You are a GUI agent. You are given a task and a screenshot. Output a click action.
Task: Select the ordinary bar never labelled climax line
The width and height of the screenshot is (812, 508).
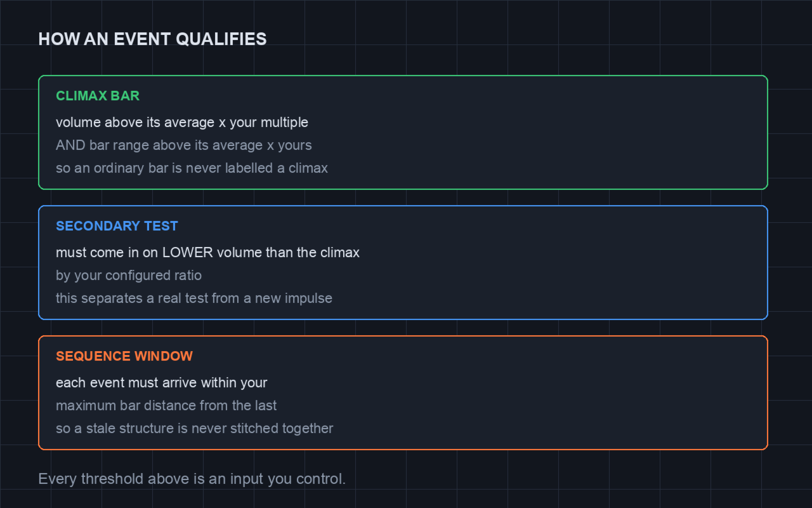[x=192, y=168]
